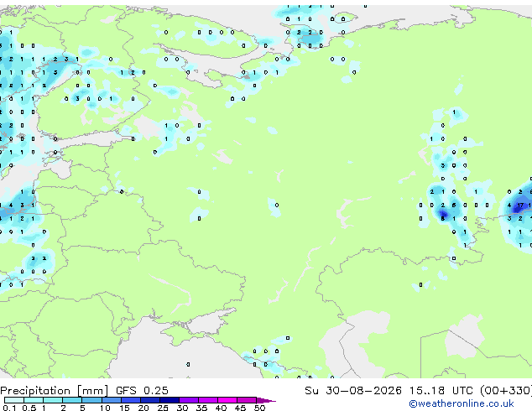Click the '0.1' legend scale label
This screenshot has width=532, height=411.
[x=9, y=408]
